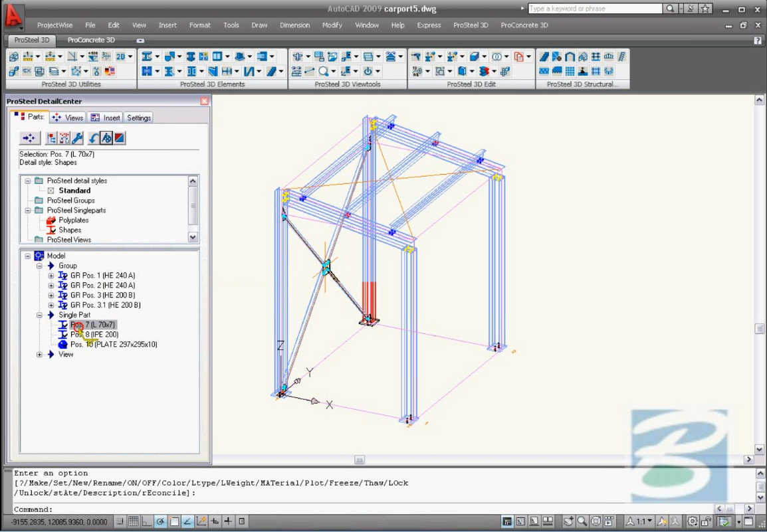Click the magnifier Zoom icon in status bar
The image size is (767, 532).
582,521
